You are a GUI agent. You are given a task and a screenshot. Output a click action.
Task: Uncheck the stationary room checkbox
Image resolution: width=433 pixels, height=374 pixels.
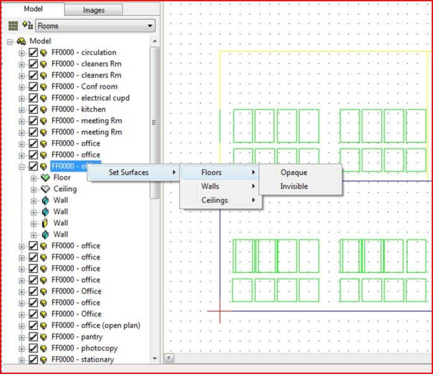tap(33, 359)
